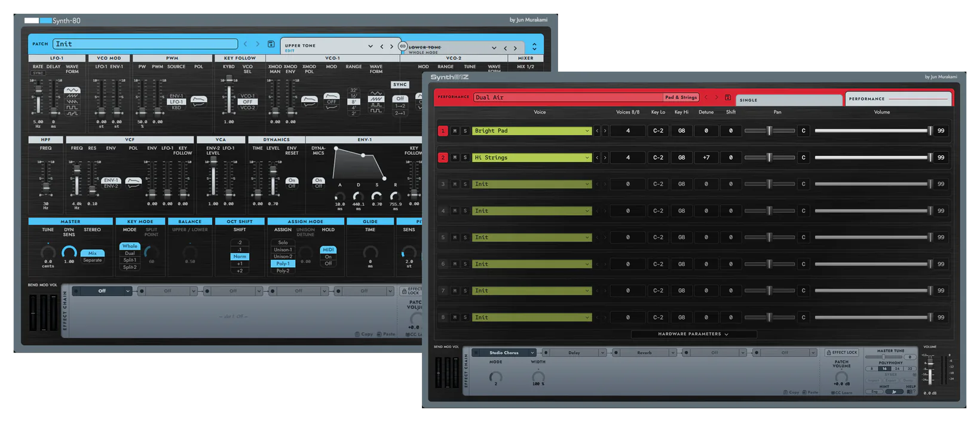Expand Hardware Parameters section
Image resolution: width=980 pixels, height=422 pixels.
click(x=694, y=334)
